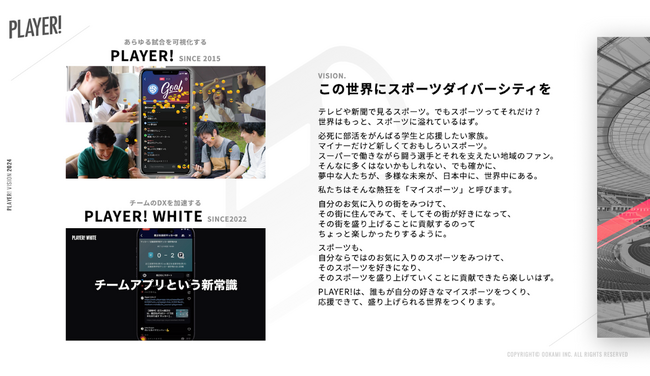This screenshot has width=650, height=376.
Task: Click the line beginning '自分ならではのお気に入りのスポーツ'
Action: click(x=411, y=258)
